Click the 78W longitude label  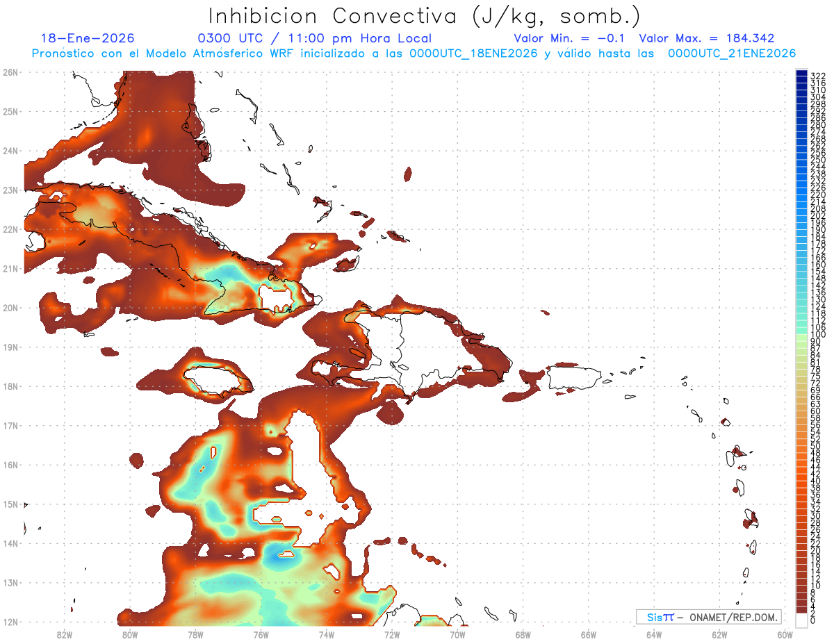point(195,634)
